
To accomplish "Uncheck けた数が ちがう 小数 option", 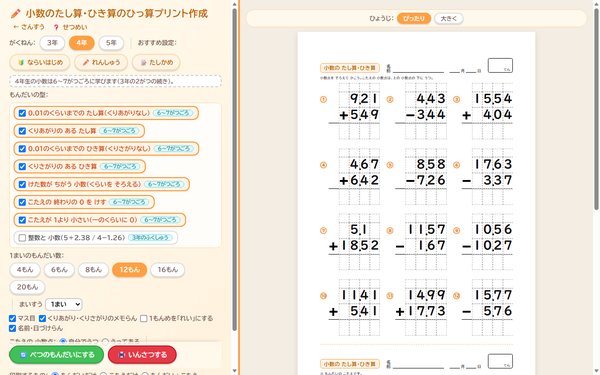I will click(22, 184).
